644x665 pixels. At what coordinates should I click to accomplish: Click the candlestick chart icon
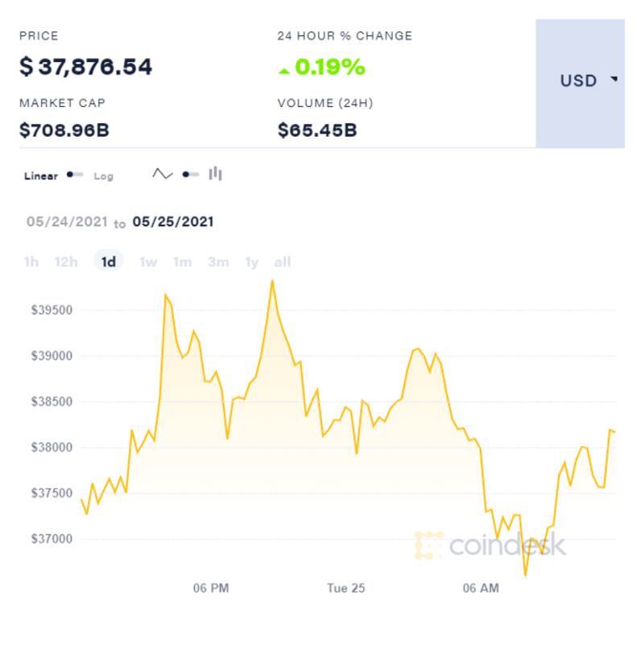coord(215,174)
